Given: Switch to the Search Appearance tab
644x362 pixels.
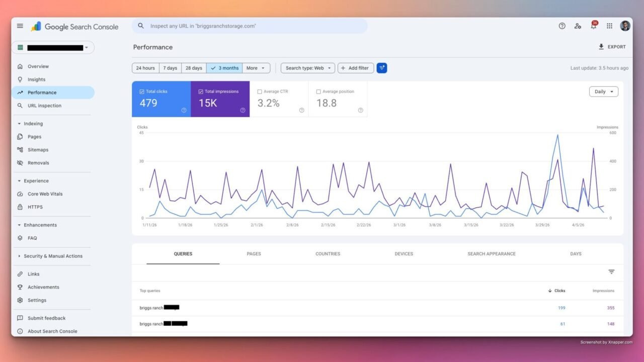Looking at the screenshot, I should (492, 254).
